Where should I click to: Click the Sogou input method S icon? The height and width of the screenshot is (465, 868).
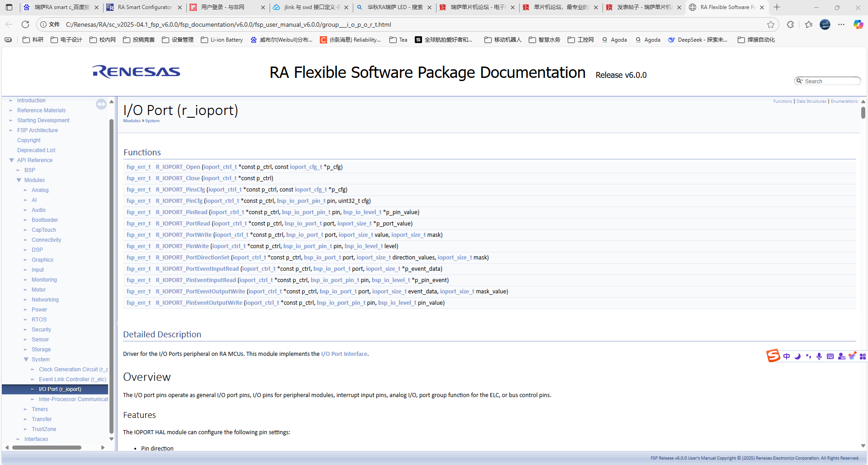[x=773, y=356]
